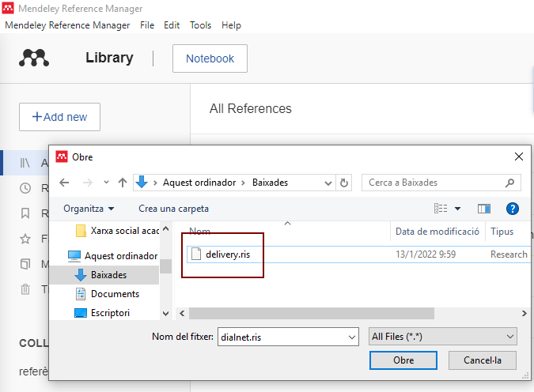This screenshot has height=392, width=534.
Task: Switch to Notebook tab
Action: 210,58
